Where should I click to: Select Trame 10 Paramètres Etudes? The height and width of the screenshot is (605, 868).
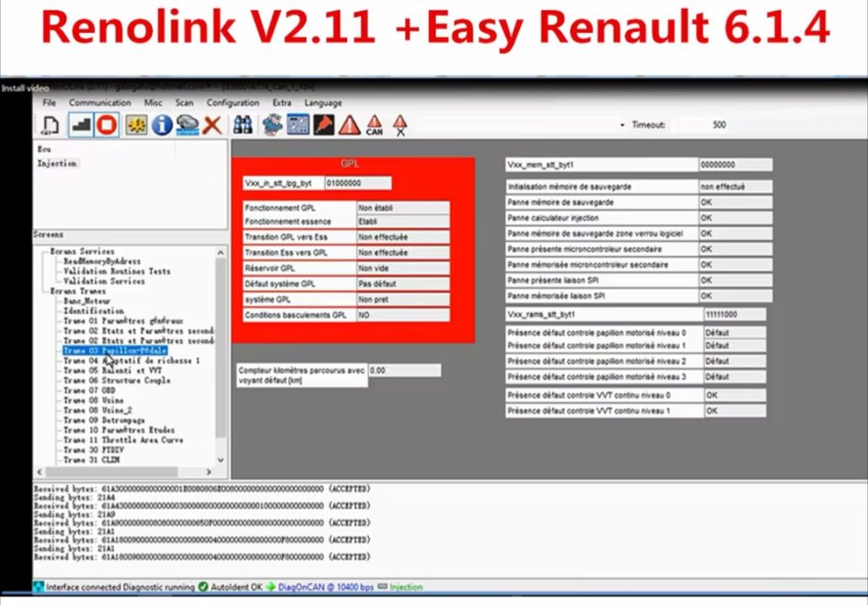[119, 430]
